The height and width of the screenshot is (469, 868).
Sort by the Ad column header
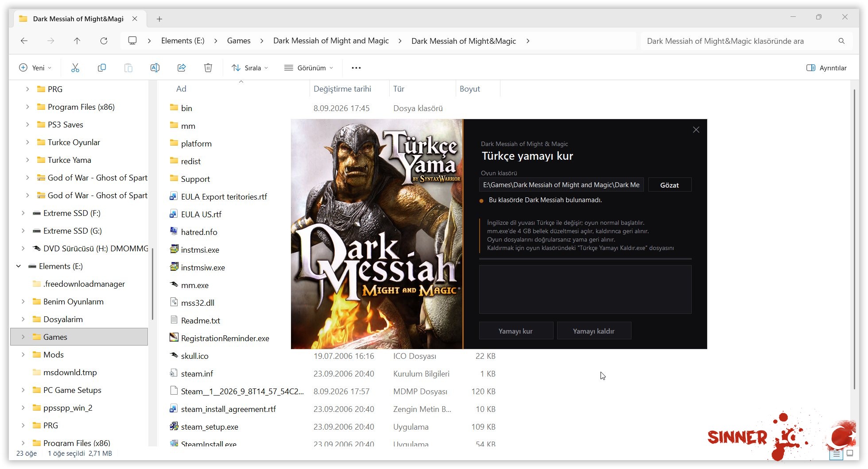[181, 88]
